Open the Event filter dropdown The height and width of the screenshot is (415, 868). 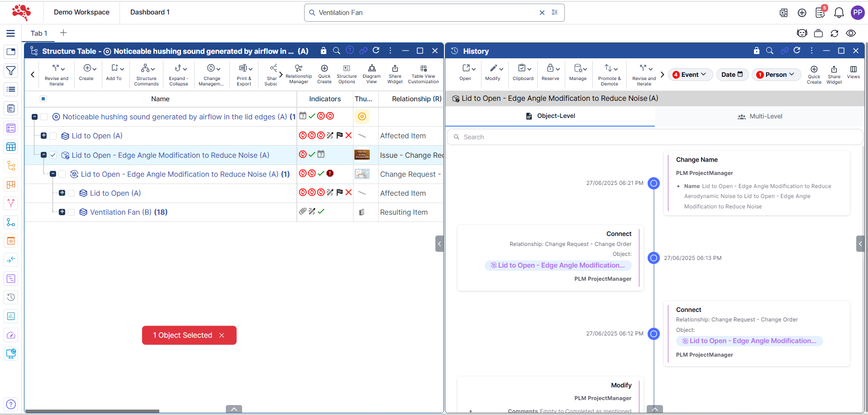point(690,75)
